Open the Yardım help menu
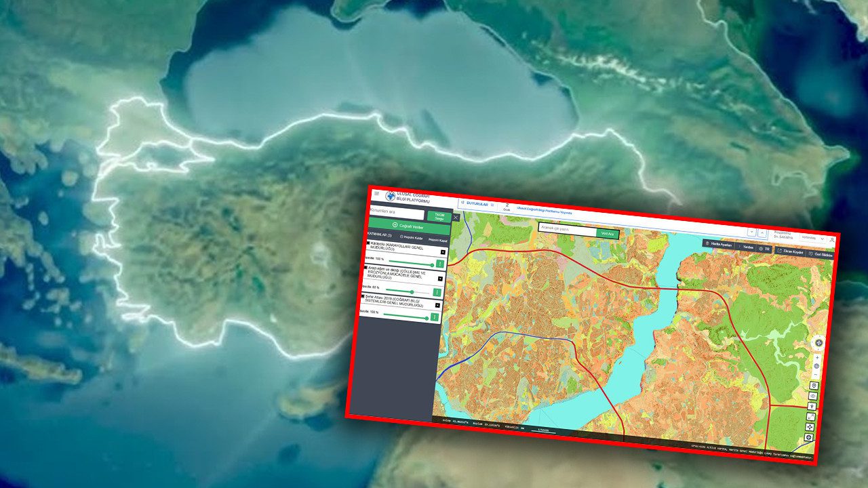The height and width of the screenshot is (488, 868). point(746,247)
